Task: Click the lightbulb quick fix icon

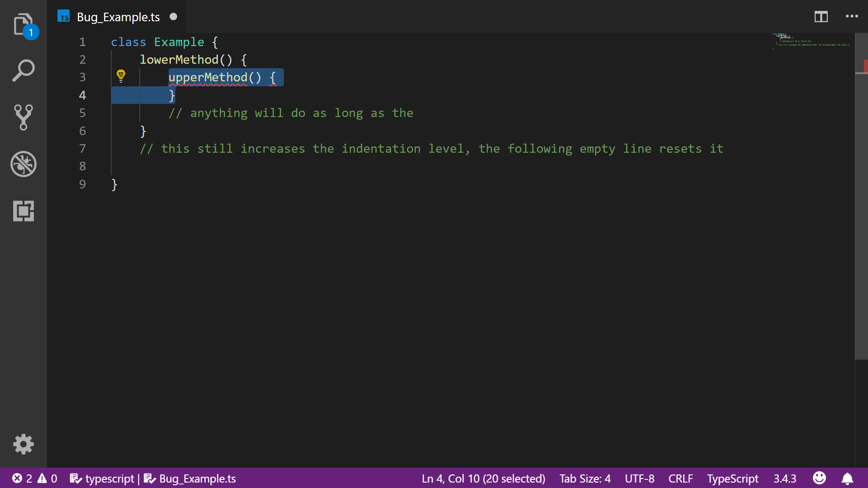Action: coord(121,76)
